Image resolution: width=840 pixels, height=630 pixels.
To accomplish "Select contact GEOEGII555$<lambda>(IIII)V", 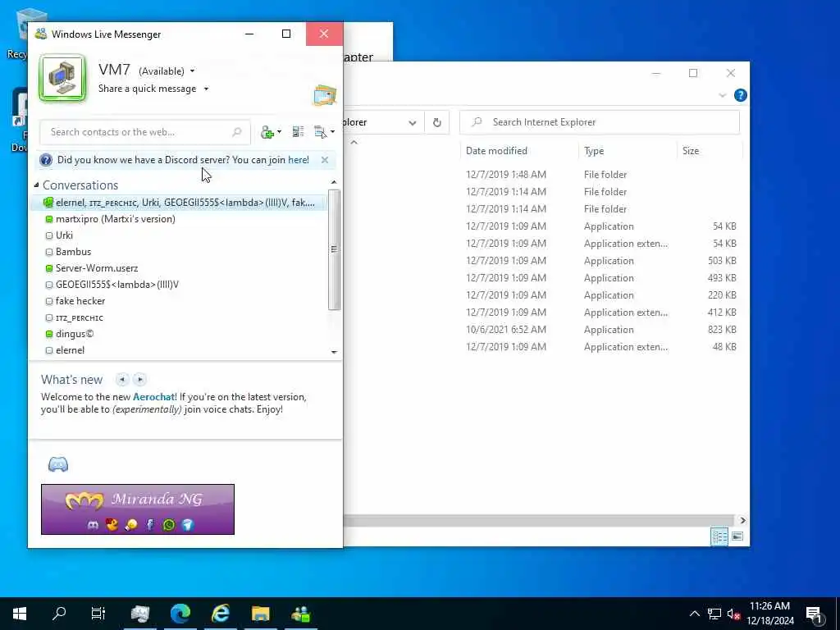I will [180, 285].
